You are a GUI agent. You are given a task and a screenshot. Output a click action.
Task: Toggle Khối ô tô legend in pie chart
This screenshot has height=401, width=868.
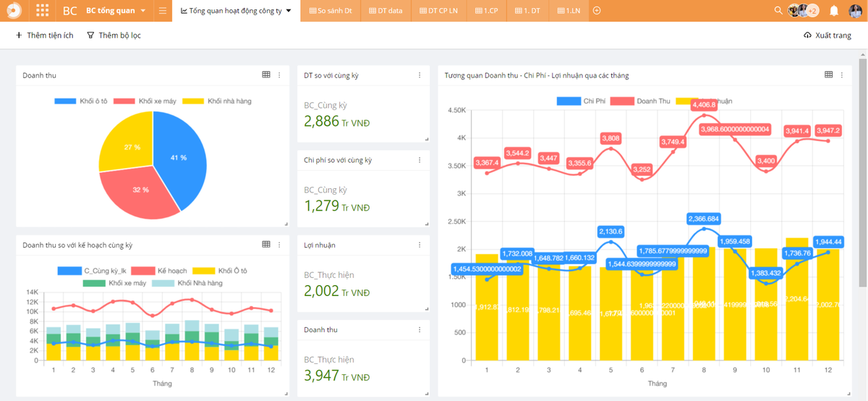pyautogui.click(x=80, y=101)
